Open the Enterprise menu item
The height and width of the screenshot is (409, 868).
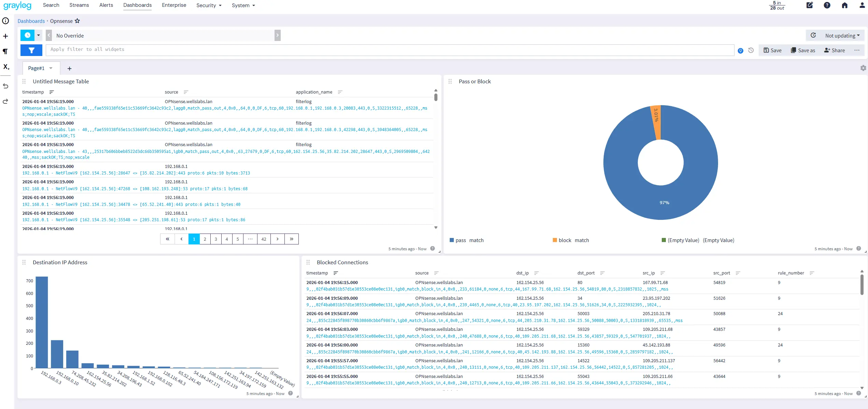click(174, 5)
